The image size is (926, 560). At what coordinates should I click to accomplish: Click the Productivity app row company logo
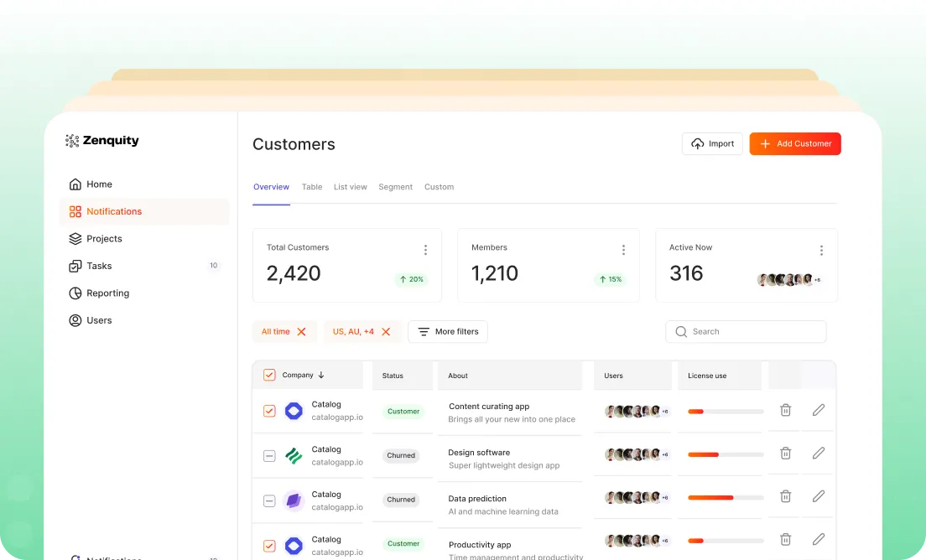click(294, 546)
